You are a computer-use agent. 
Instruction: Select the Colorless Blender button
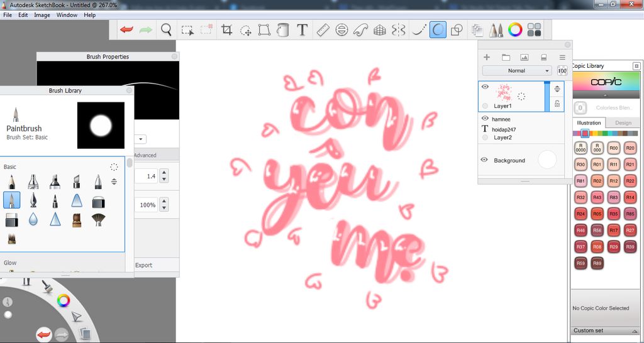[580, 108]
